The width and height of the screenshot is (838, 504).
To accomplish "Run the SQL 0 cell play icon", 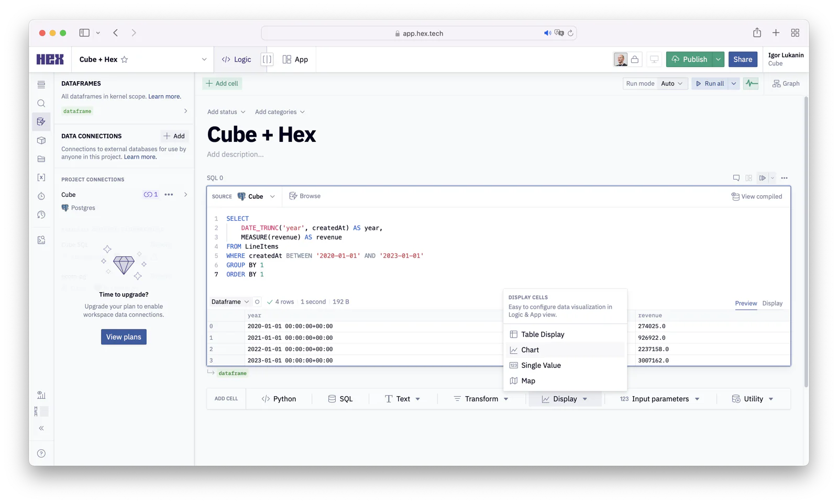I will click(763, 178).
